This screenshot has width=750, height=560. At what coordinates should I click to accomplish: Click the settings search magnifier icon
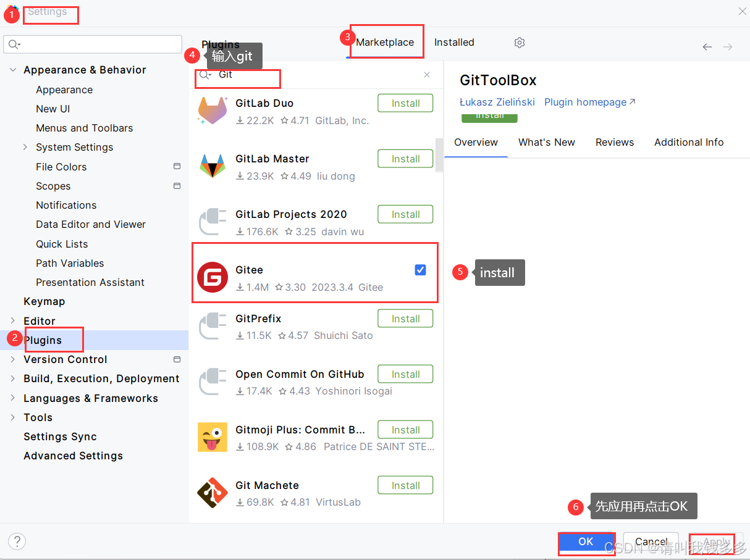[14, 44]
